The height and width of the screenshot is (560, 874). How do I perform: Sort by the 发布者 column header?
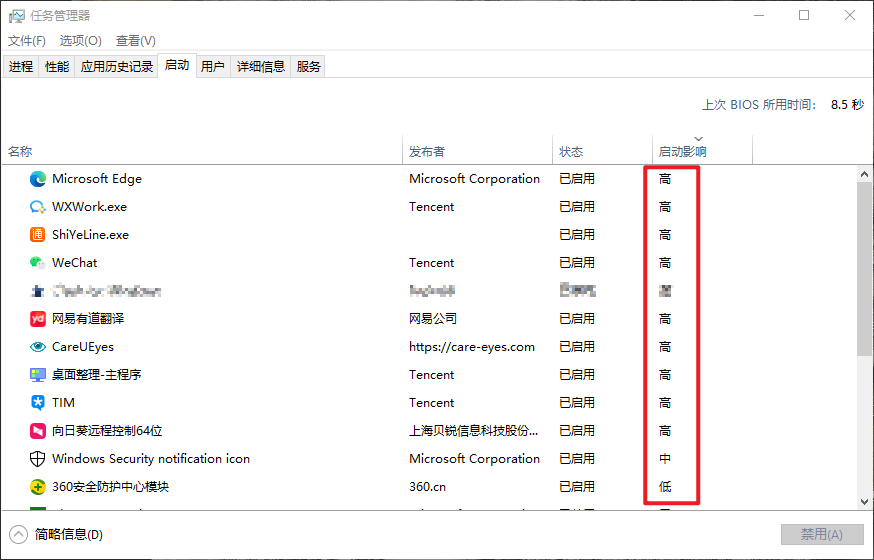point(477,151)
